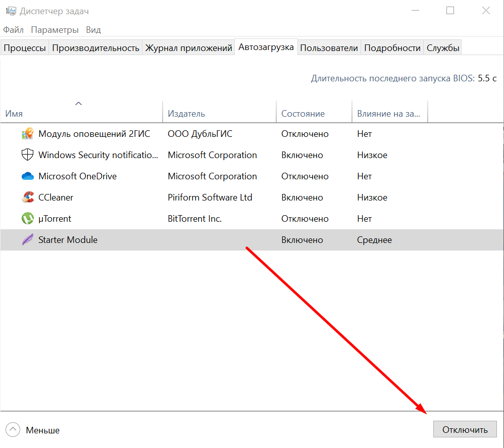Click the BIOS last startup duration text

[404, 78]
